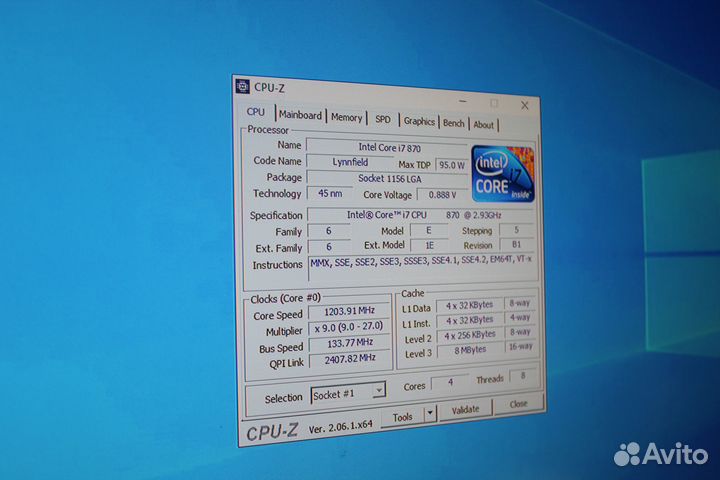
Task: Click the Stepping value '5'
Action: pos(517,229)
